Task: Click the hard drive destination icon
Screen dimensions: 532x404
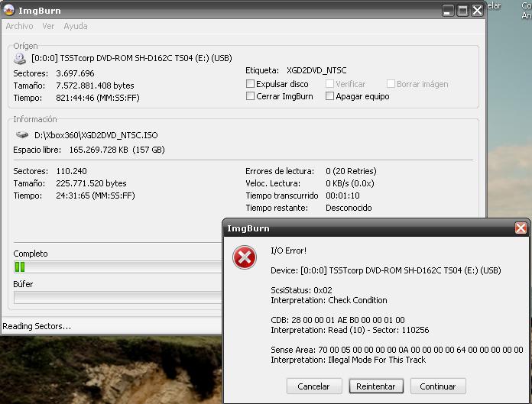Action: pyautogui.click(x=21, y=135)
